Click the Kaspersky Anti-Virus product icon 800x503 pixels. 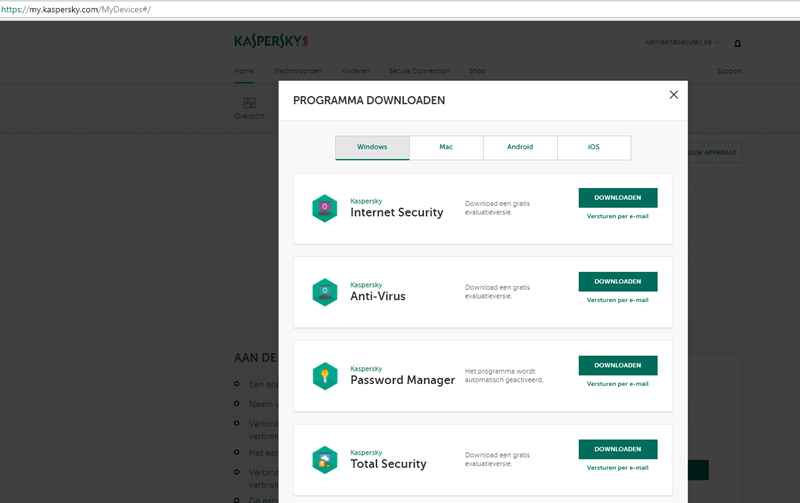pos(324,292)
